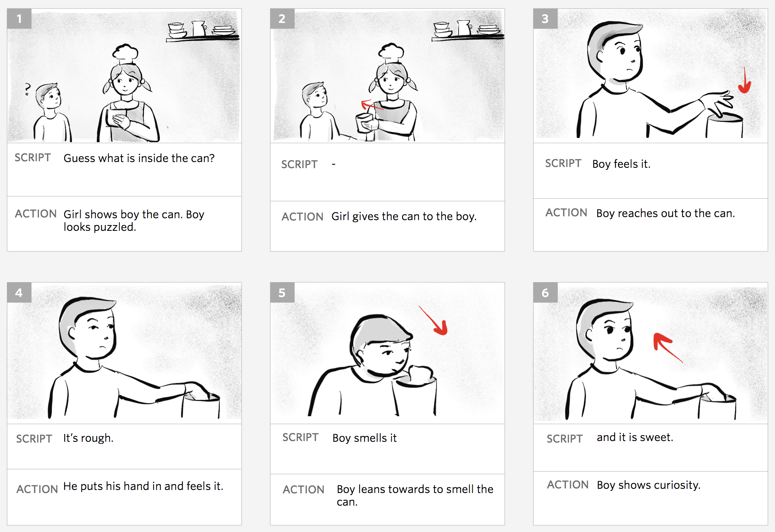Click the number 3 frame badge
This screenshot has width=775, height=532.
click(545, 19)
